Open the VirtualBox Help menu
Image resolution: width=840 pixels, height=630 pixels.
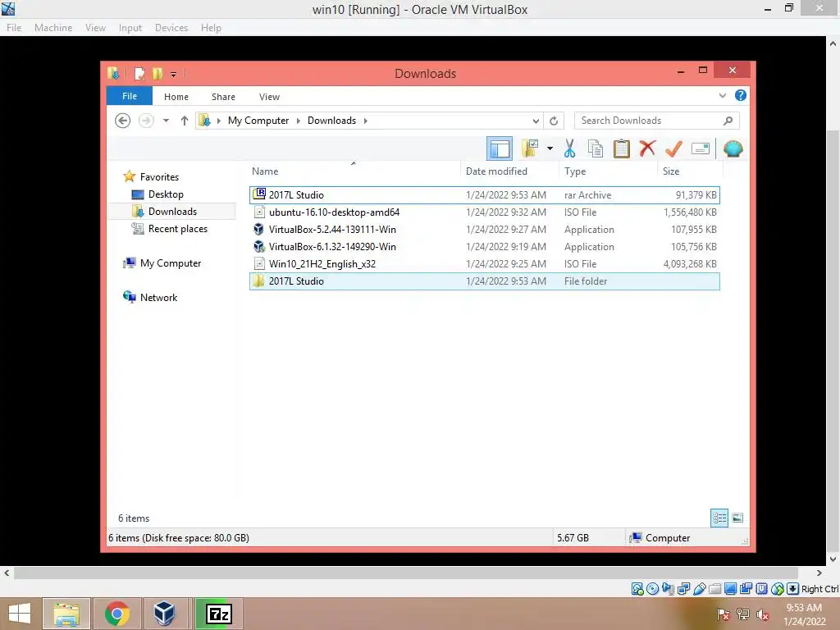(x=211, y=28)
